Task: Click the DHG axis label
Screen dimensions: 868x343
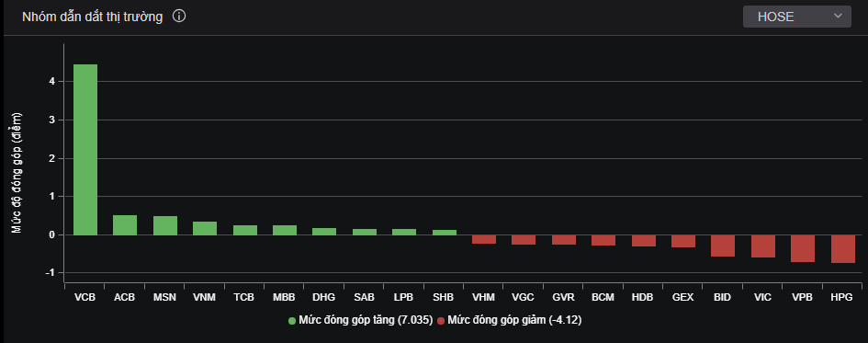Action: [324, 298]
